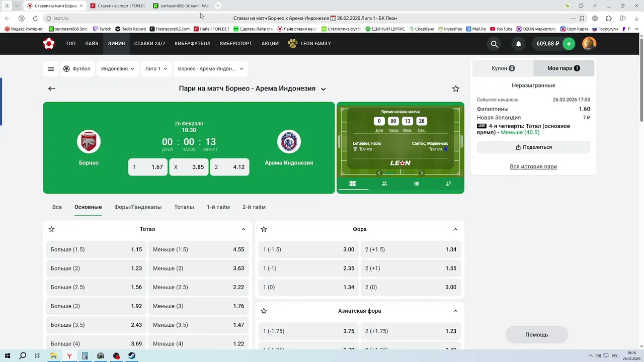644x362 pixels.
Task: Favorite the Фора market star
Action: click(264, 229)
